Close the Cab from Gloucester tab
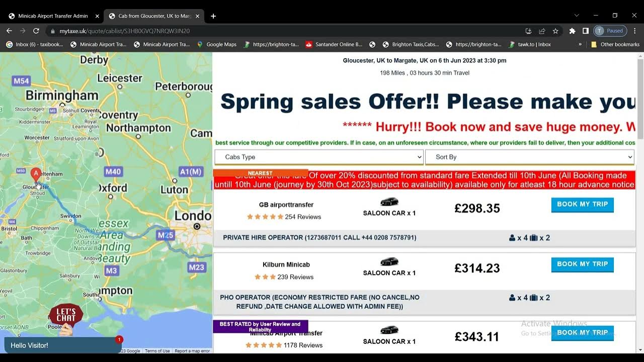The height and width of the screenshot is (362, 644). (198, 16)
